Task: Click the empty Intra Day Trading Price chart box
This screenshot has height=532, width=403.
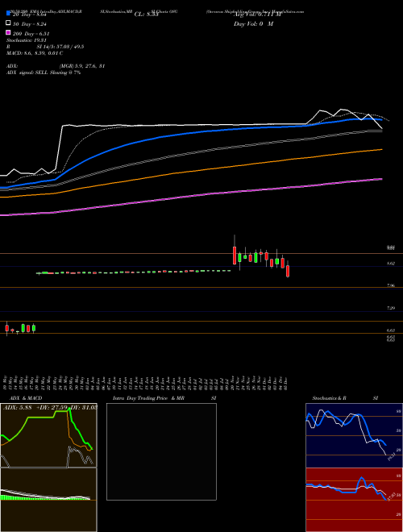Action: [161, 451]
